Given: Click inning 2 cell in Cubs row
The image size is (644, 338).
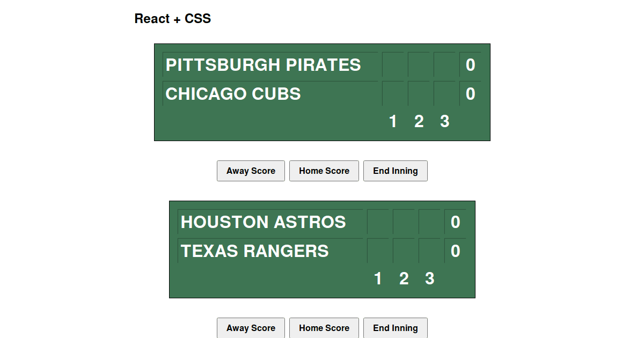Looking at the screenshot, I should tap(419, 93).
